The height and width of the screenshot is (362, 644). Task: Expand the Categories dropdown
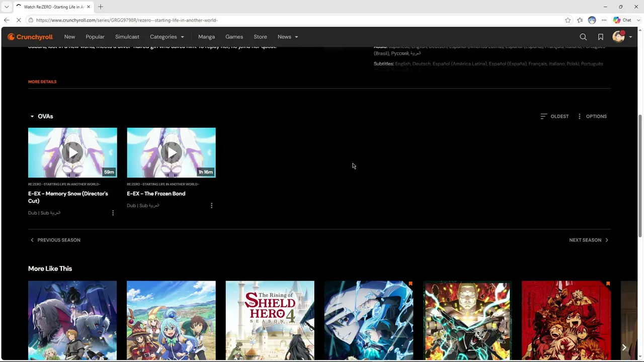pos(167,37)
